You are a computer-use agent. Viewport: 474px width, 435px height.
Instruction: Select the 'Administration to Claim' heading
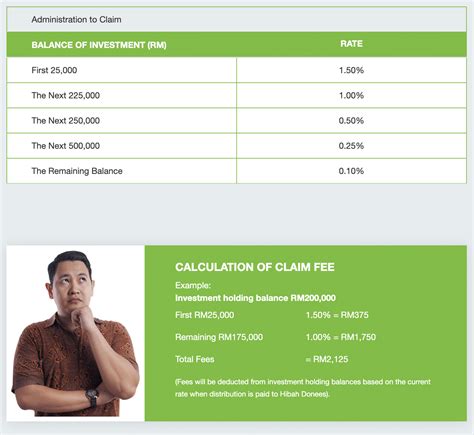tap(76, 20)
